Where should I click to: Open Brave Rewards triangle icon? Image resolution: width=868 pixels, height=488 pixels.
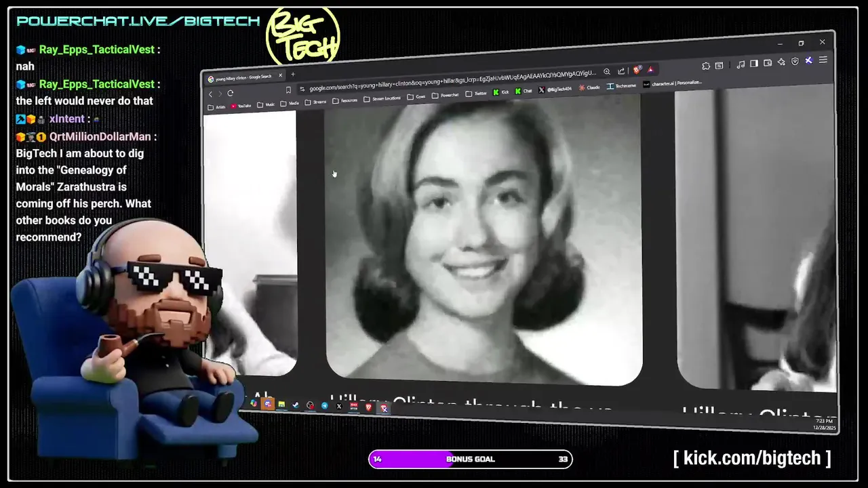point(650,70)
